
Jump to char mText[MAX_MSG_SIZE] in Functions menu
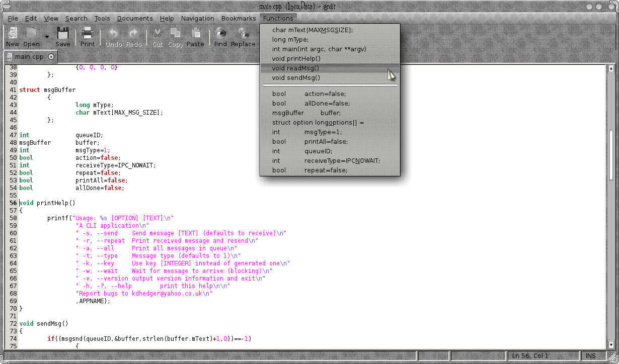tap(330, 30)
